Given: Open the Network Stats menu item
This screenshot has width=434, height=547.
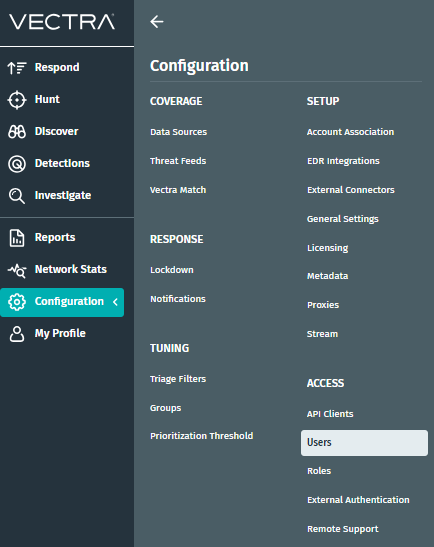Looking at the screenshot, I should [x=71, y=269].
